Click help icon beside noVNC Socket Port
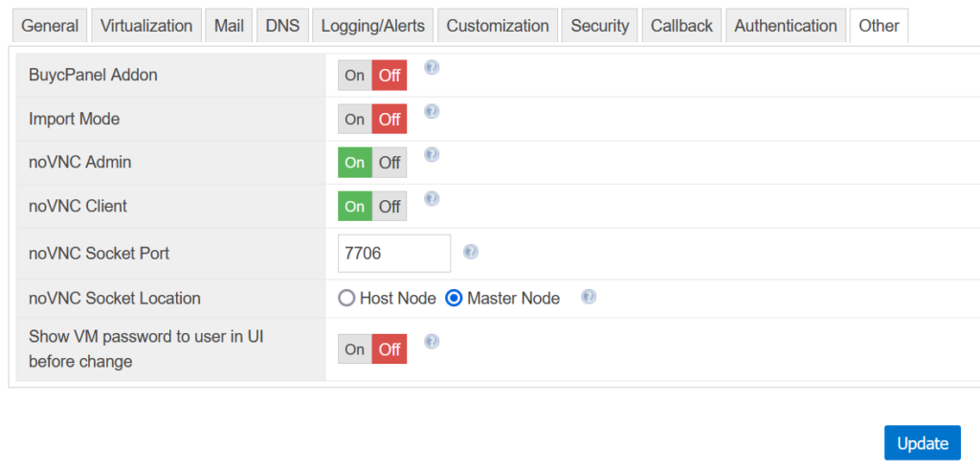The image size is (980, 471). click(x=471, y=252)
